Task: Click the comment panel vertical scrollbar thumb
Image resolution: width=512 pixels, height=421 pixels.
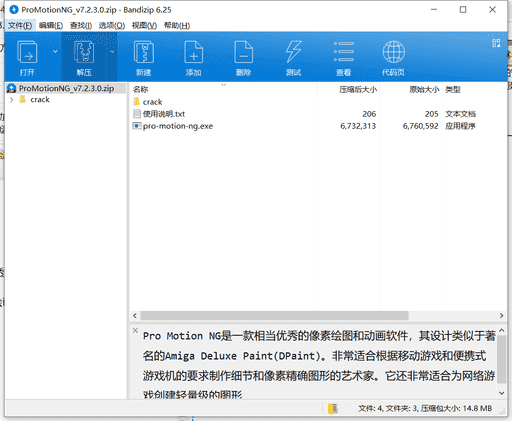Action: point(502,359)
